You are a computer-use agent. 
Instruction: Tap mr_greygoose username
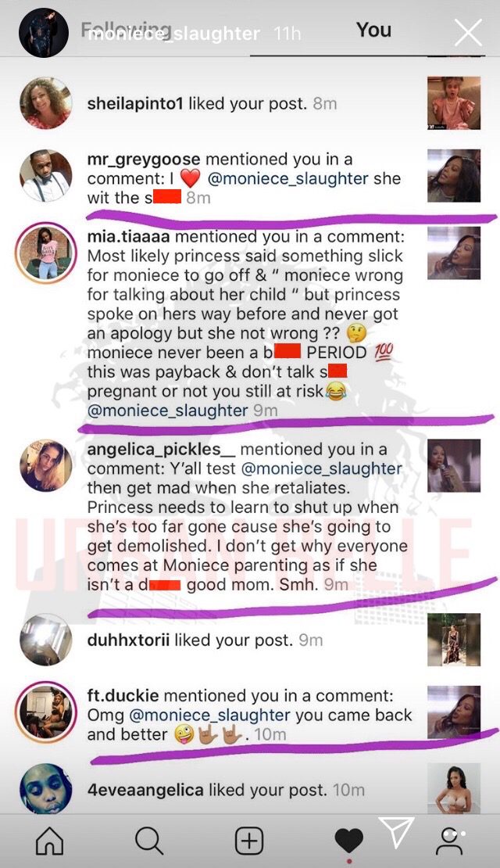pos(145,160)
